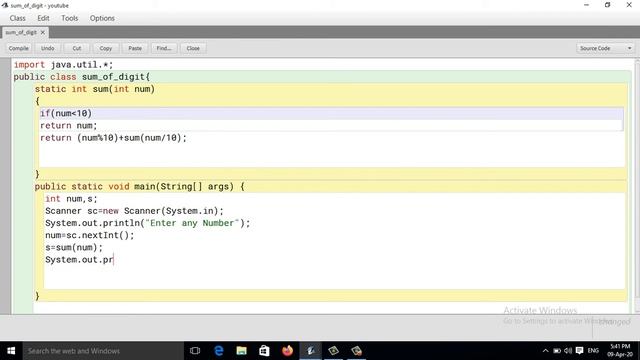Image resolution: width=640 pixels, height=360 pixels.
Task: Launch Microsoft Edge from the taskbar
Action: [219, 351]
